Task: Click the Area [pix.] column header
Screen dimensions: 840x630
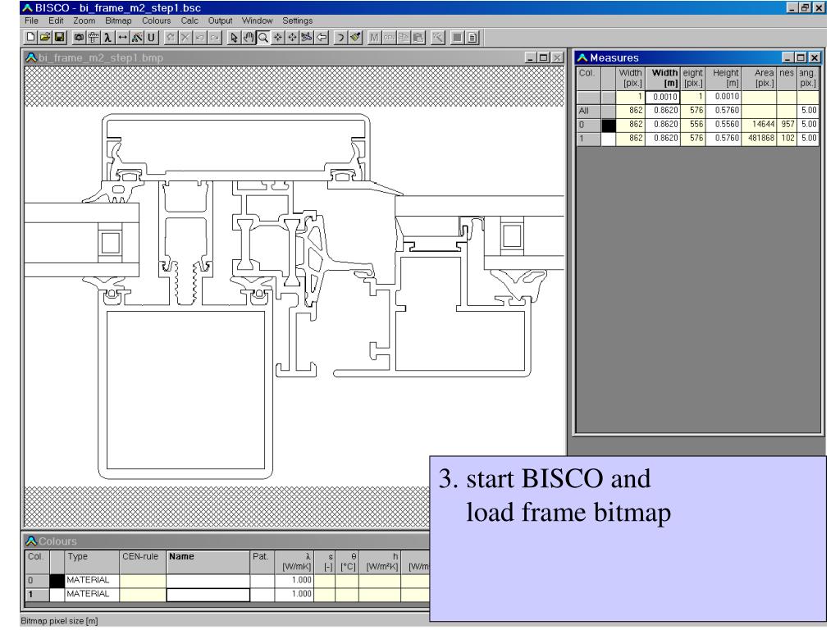Action: pos(759,78)
